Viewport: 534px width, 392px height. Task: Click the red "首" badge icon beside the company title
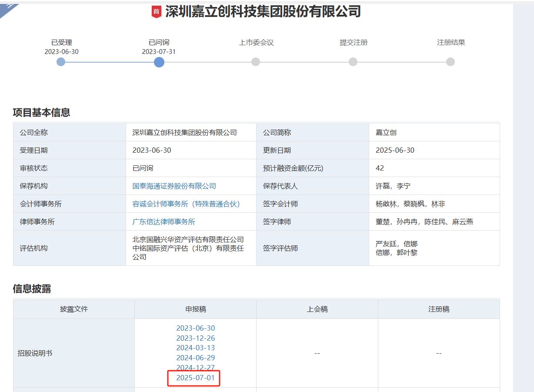(x=157, y=12)
